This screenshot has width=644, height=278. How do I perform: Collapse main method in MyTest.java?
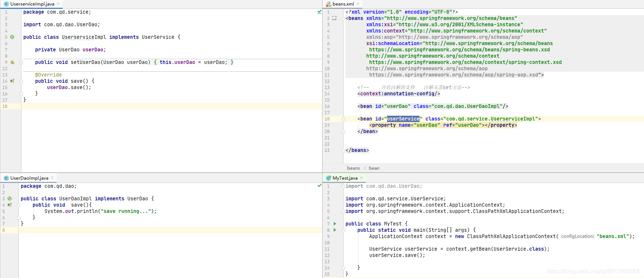pos(343,230)
